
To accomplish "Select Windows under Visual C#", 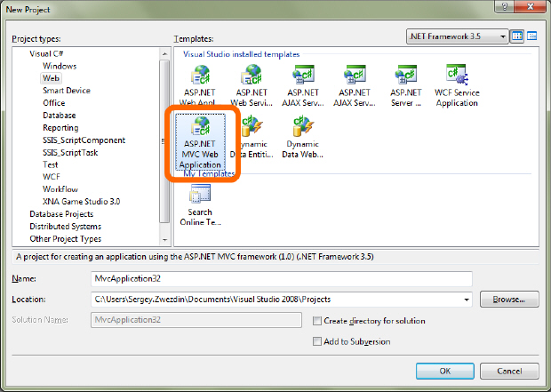I will (60, 66).
